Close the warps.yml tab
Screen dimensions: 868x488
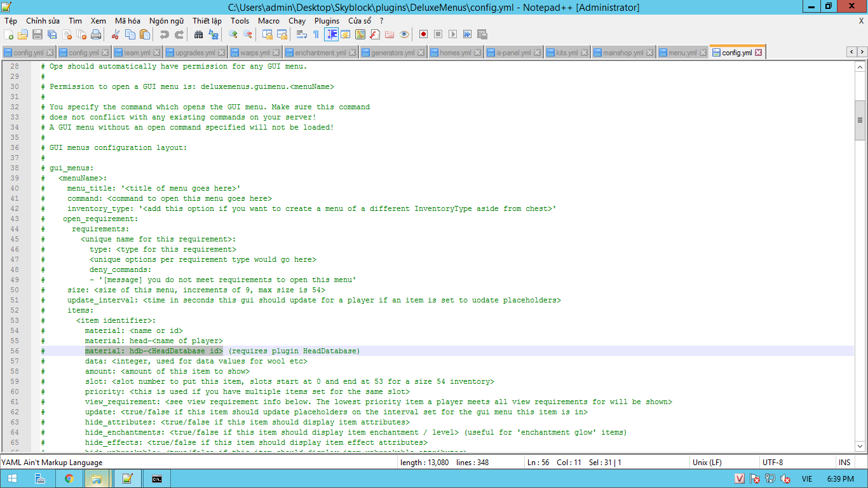coord(276,53)
